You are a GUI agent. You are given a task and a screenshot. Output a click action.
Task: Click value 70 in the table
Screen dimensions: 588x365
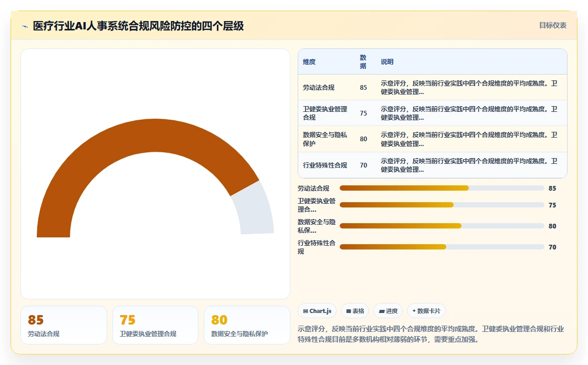[x=363, y=165]
